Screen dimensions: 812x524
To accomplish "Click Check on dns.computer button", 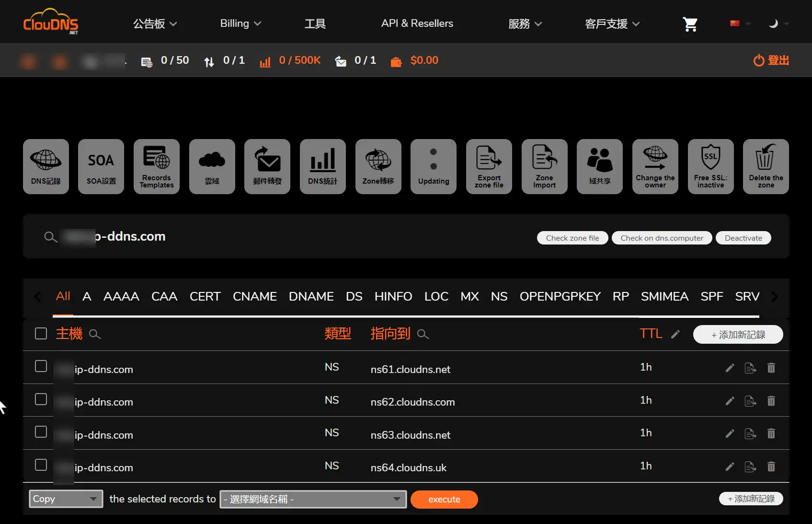I will click(x=662, y=238).
